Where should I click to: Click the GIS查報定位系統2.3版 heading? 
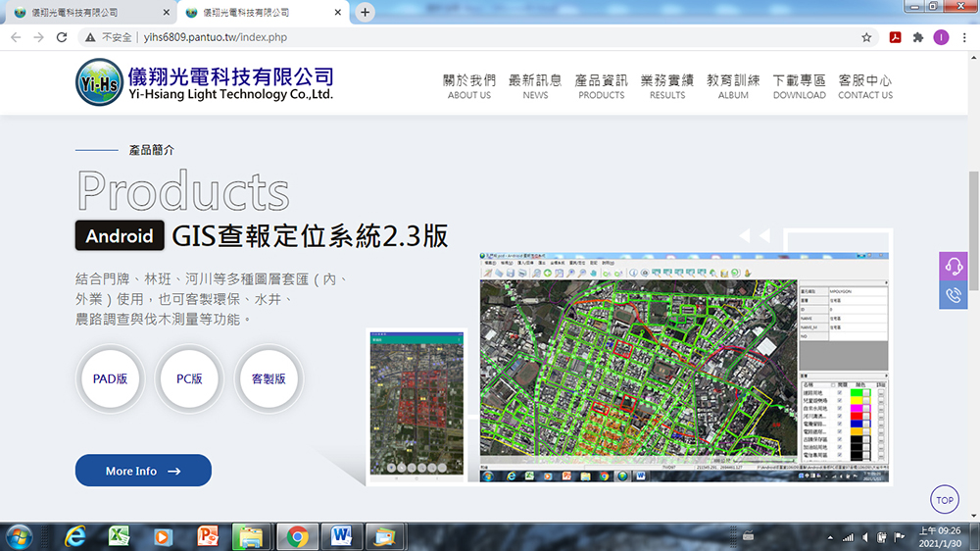click(x=310, y=235)
